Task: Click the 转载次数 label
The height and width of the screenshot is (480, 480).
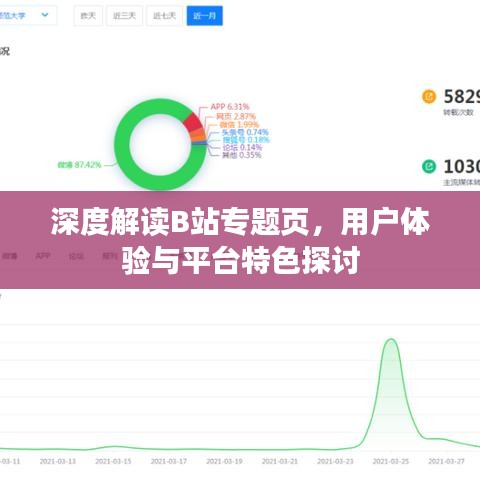Action: tap(458, 112)
